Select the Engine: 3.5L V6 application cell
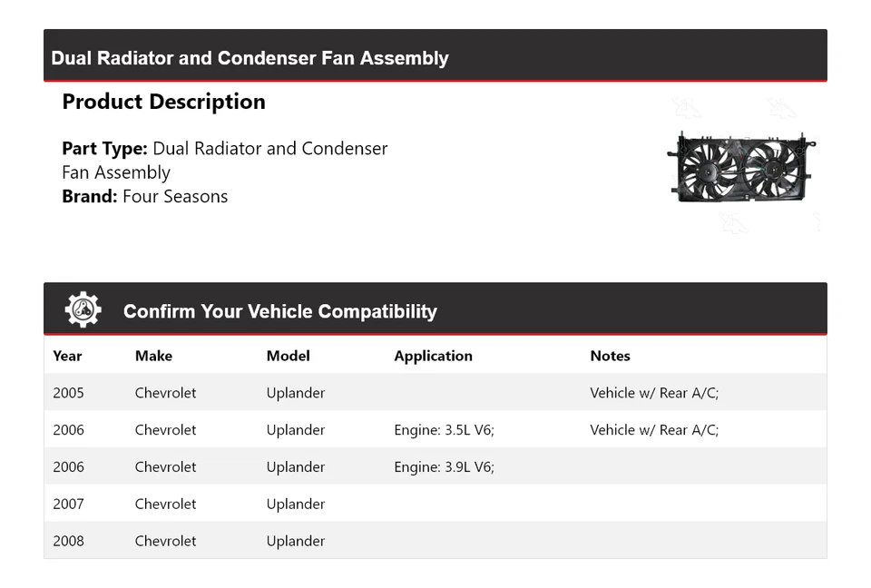 click(444, 430)
